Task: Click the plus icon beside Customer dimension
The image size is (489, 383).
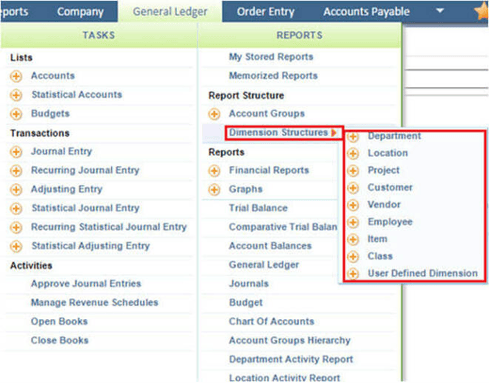Action: point(353,188)
